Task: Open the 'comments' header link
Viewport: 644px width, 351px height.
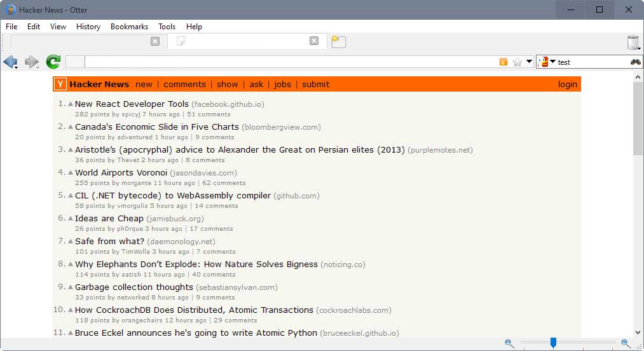Action: point(184,85)
